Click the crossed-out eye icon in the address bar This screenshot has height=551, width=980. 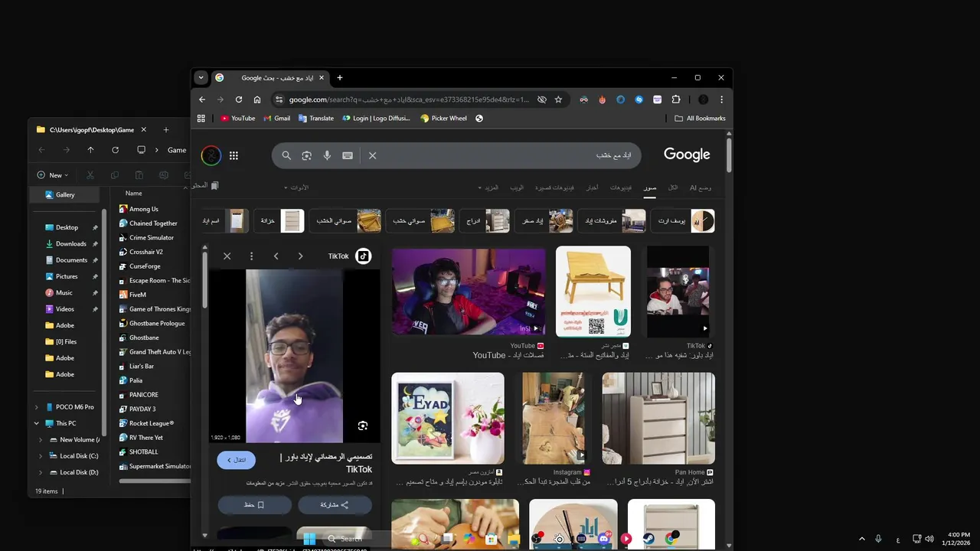point(542,99)
